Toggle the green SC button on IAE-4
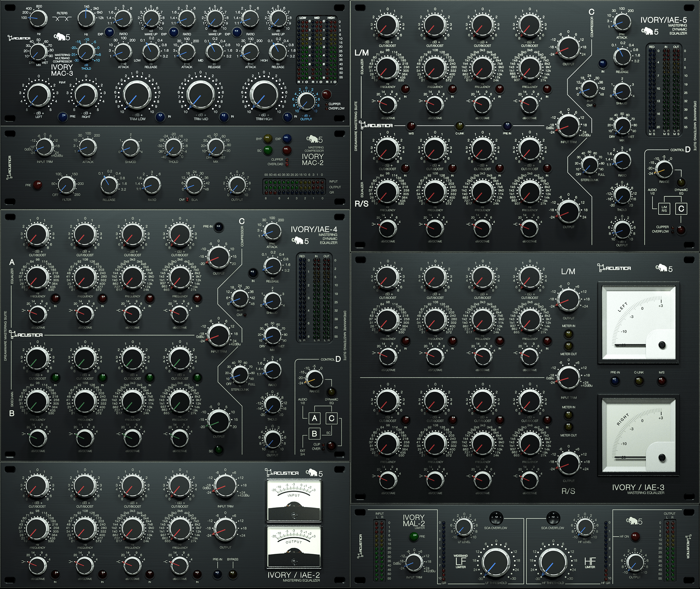The image size is (700, 589). coord(219,450)
